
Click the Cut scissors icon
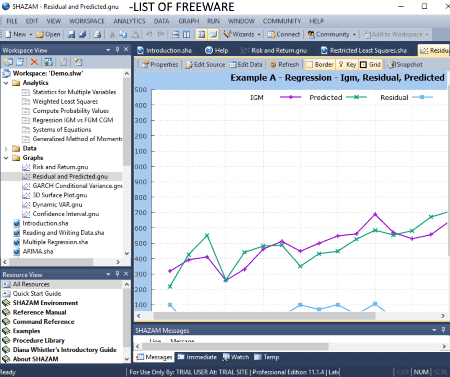click(112, 34)
